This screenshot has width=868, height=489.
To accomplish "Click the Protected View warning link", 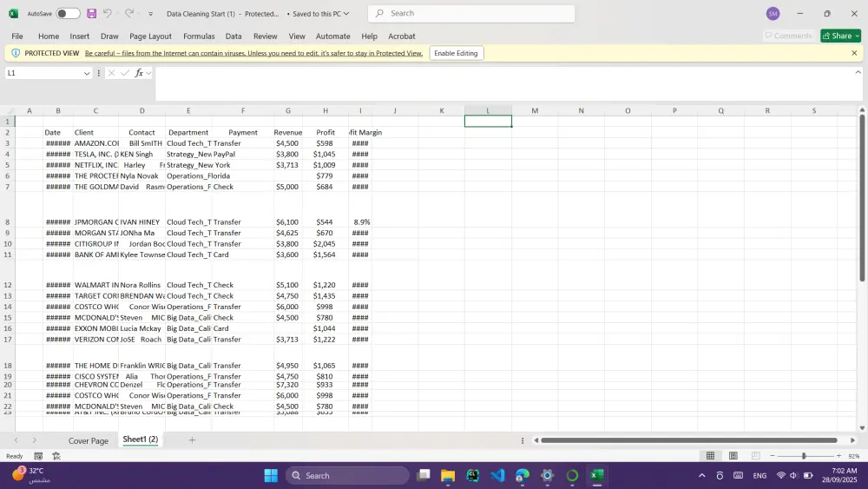I will (253, 53).
